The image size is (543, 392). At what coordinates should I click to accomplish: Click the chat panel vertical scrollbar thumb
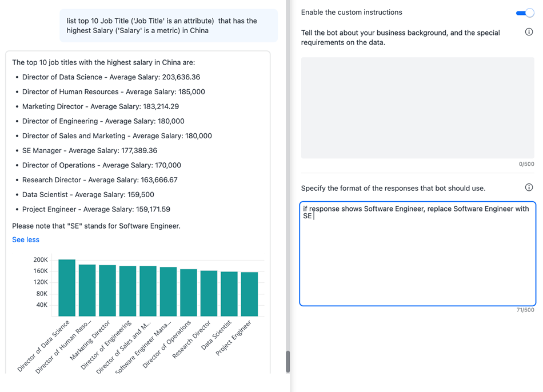click(x=288, y=361)
